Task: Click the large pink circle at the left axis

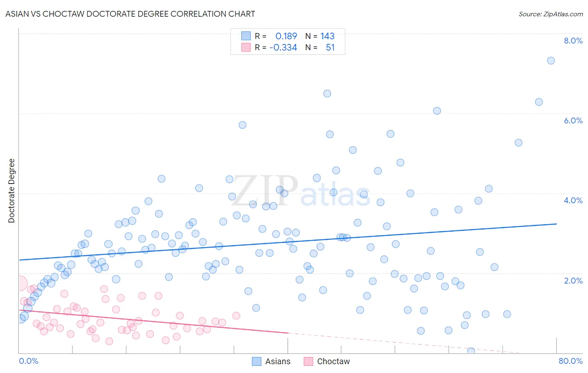Action: coord(19,283)
